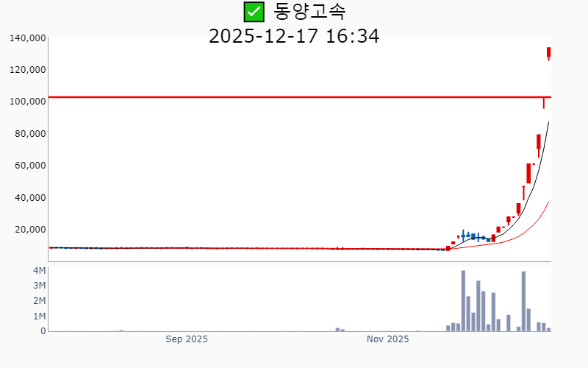Viewport: 588px width, 368px height.
Task: Click the 4M volume axis label
Action: [39, 270]
